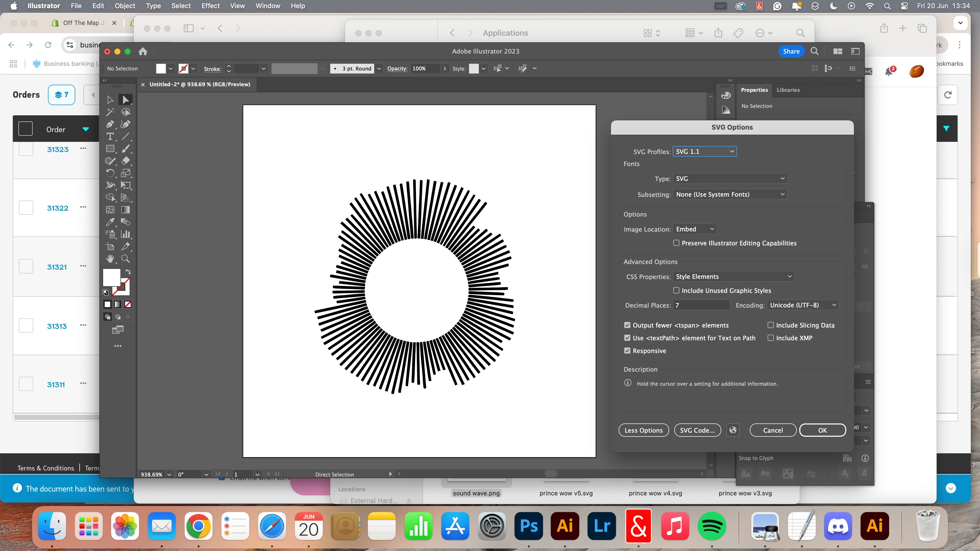Click OK in SVG Options dialog
980x551 pixels.
(822, 430)
